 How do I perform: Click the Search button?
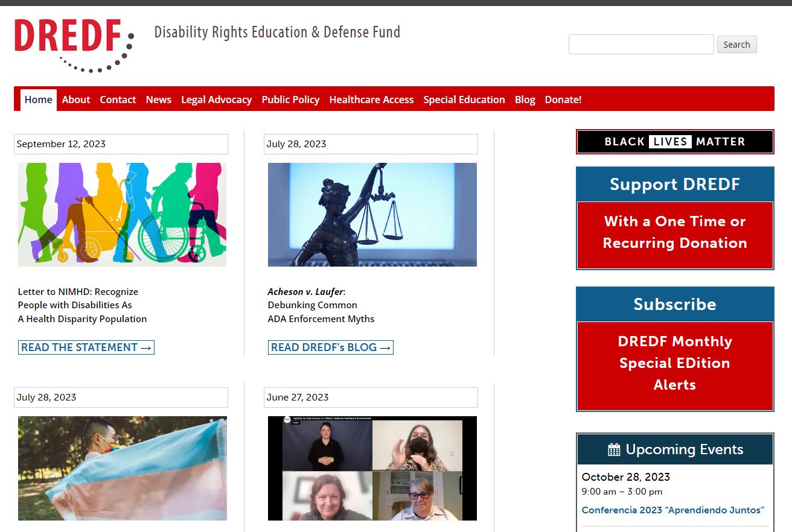click(x=736, y=44)
